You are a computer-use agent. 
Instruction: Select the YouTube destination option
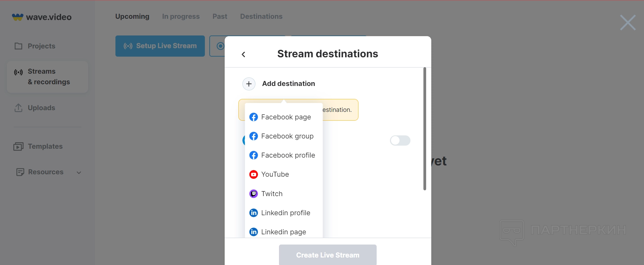(275, 174)
